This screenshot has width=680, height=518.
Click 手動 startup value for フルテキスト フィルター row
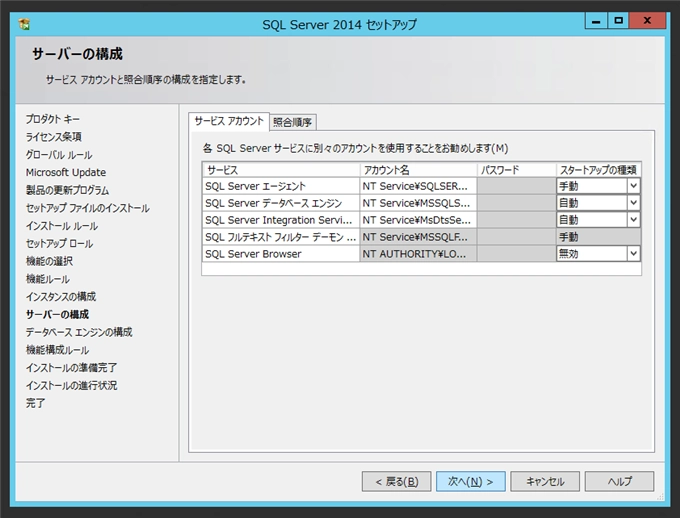coord(598,237)
